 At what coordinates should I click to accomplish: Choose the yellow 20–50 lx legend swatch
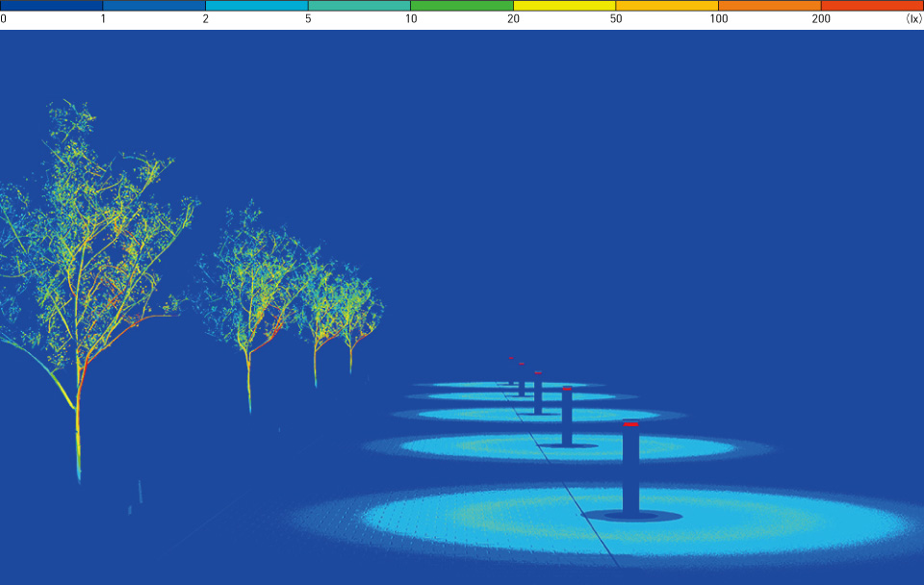pos(564,6)
